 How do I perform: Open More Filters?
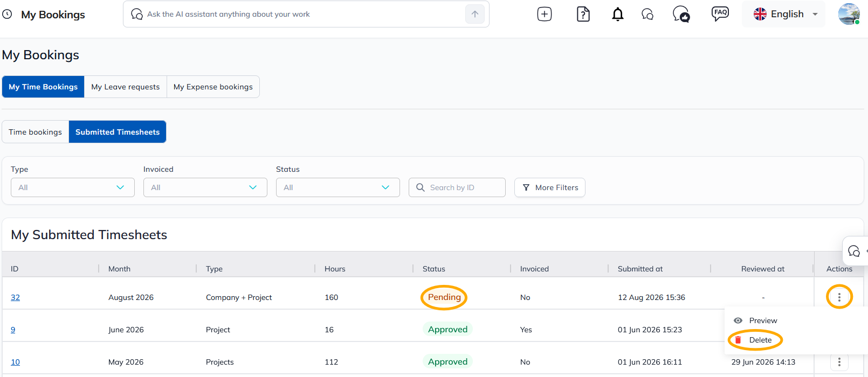point(550,187)
